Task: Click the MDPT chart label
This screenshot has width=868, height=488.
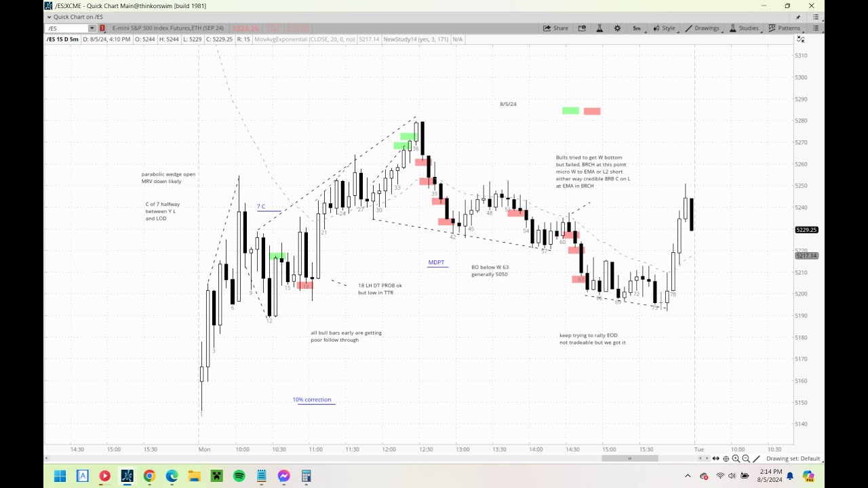Action: point(436,262)
